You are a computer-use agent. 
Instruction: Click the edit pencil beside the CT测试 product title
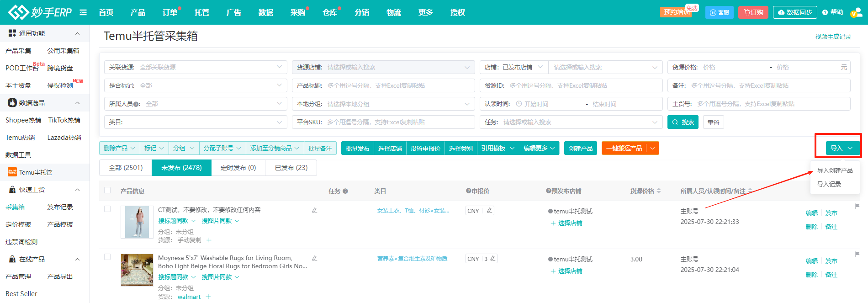pos(314,210)
